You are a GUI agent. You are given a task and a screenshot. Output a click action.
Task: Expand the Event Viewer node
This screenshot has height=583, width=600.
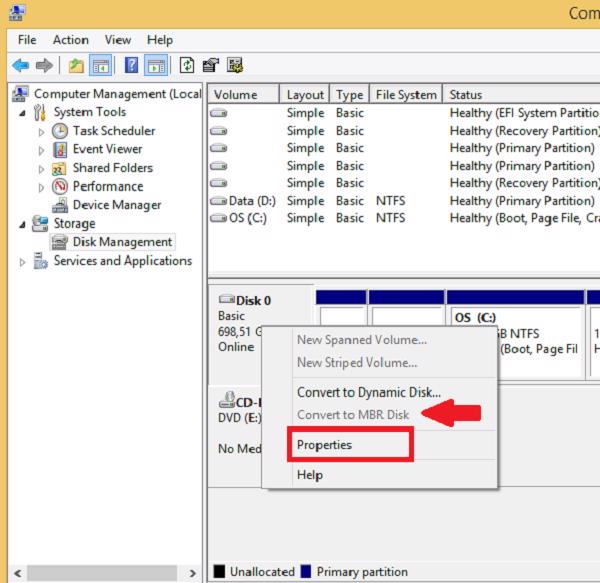click(x=41, y=150)
